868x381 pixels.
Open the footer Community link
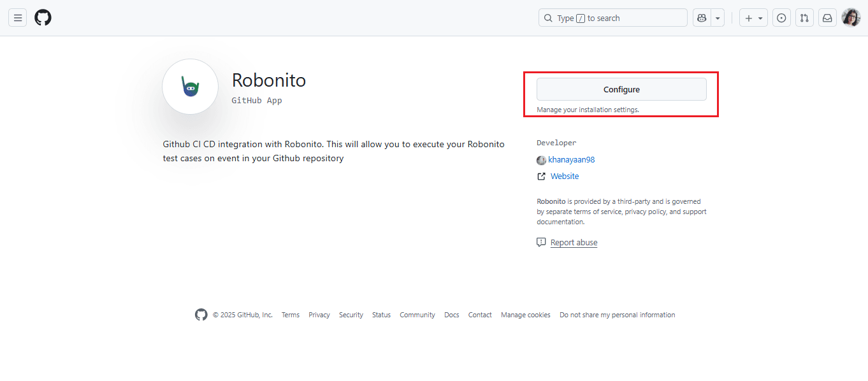click(417, 315)
